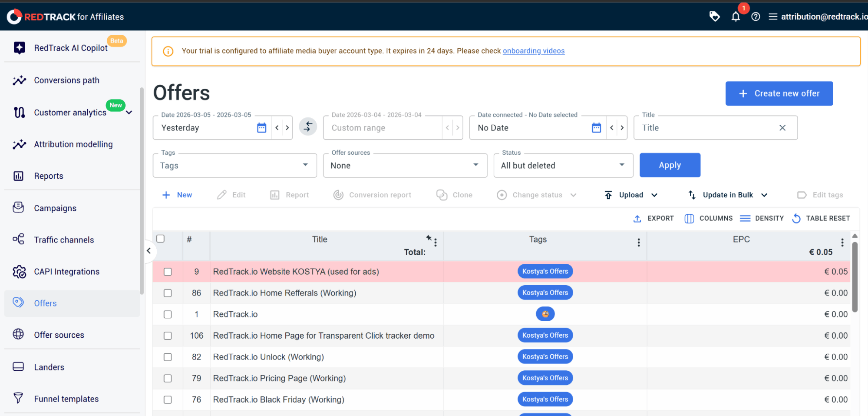Select the RedTrack.io Unlock row checkbox
This screenshot has height=416, width=868.
click(x=168, y=357)
